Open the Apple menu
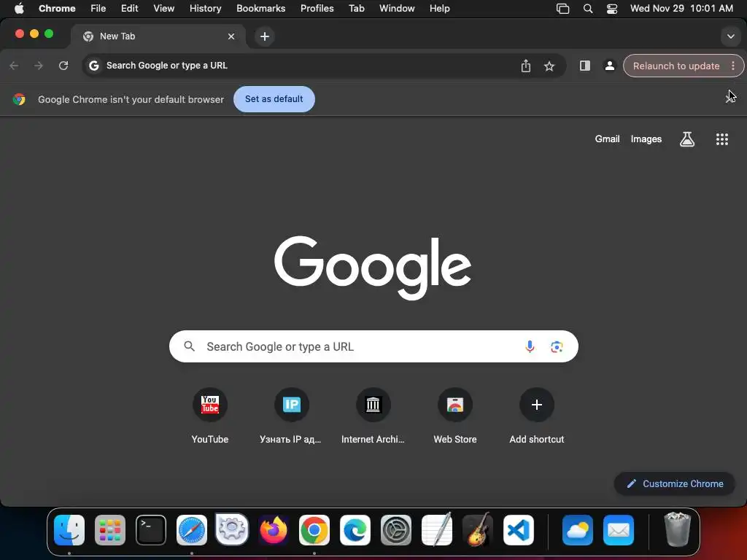Image resolution: width=747 pixels, height=560 pixels. coord(19,8)
